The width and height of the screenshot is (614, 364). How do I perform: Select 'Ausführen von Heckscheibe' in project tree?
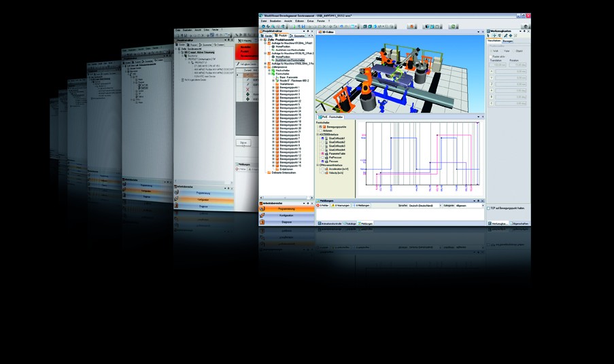(290, 50)
